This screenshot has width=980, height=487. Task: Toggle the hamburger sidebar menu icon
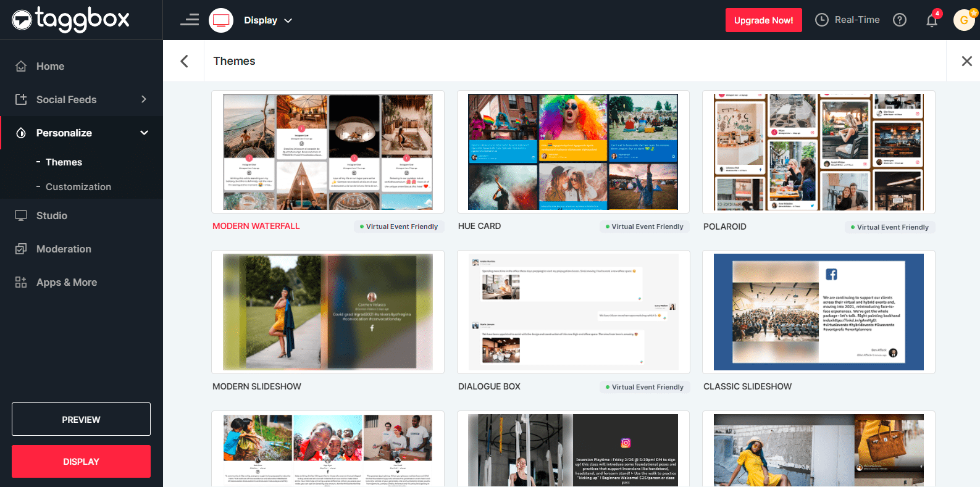coord(190,20)
